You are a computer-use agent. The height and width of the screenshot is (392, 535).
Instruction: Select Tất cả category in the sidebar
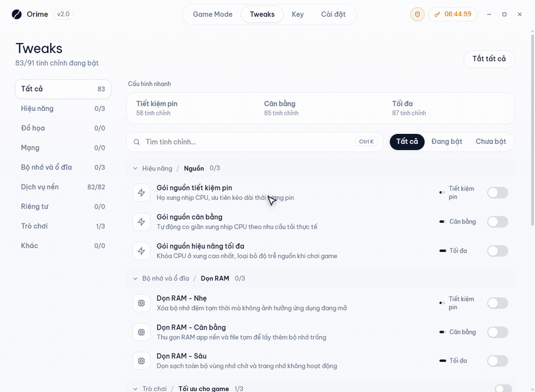coord(63,89)
